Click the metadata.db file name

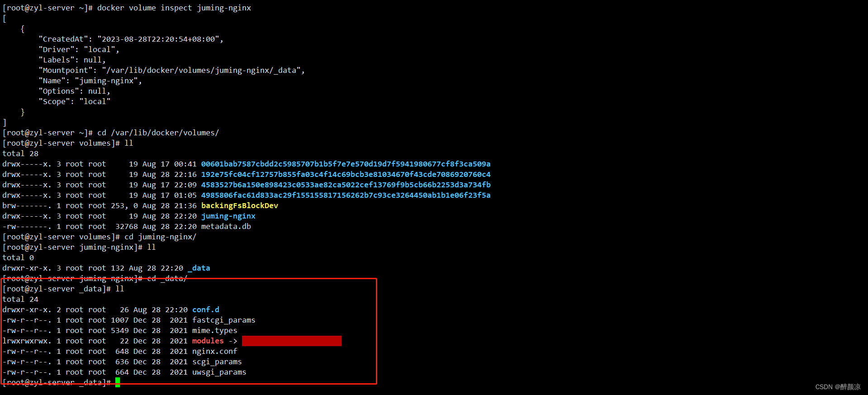(226, 226)
